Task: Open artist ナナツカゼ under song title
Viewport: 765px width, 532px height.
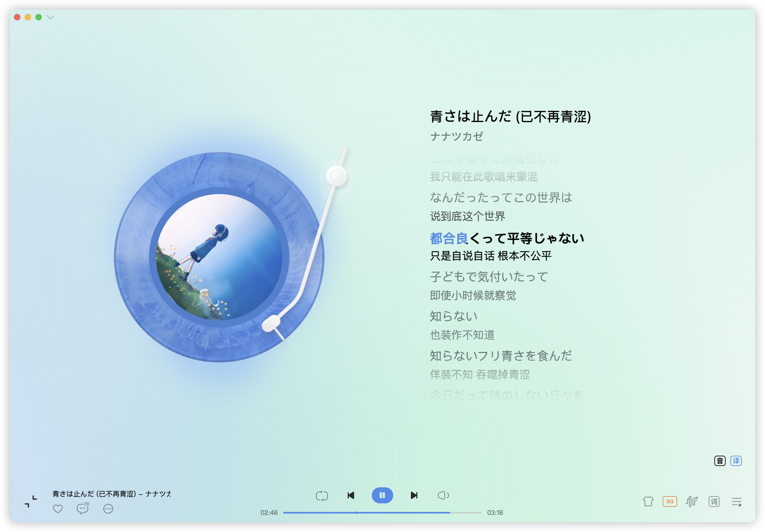Action: coord(456,136)
